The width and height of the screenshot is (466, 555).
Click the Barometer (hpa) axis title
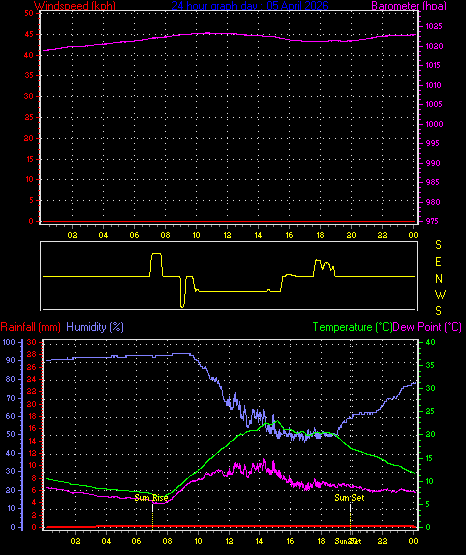coord(409,5)
